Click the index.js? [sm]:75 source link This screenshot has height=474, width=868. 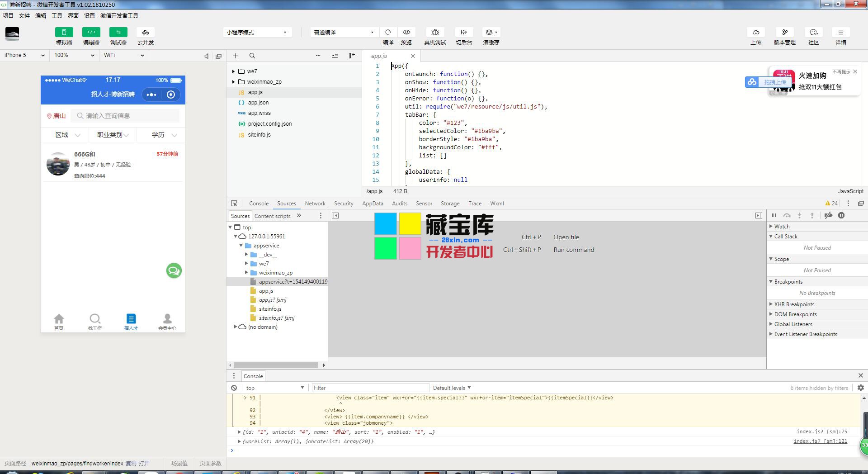821,432
